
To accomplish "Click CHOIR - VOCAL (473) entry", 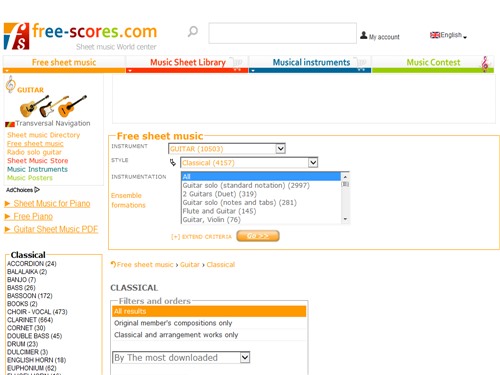I will point(37,312).
